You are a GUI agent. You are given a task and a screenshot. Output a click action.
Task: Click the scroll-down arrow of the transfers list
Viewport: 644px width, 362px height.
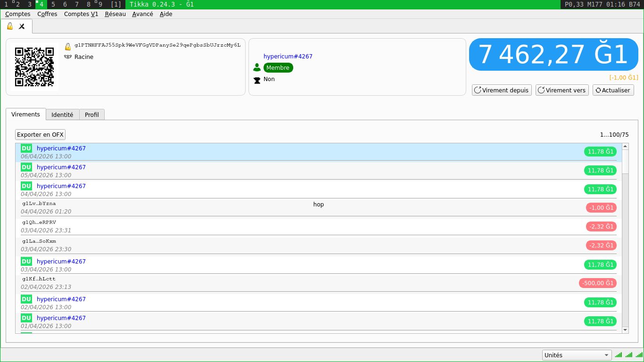tap(625, 330)
